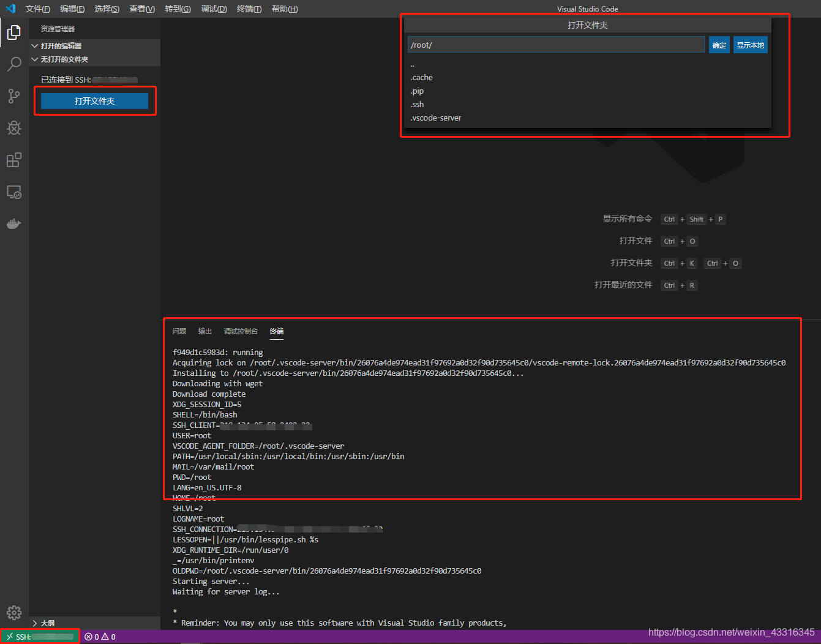Open the Debug view bug icon
Screen dimensions: 821x644
tap(14, 128)
